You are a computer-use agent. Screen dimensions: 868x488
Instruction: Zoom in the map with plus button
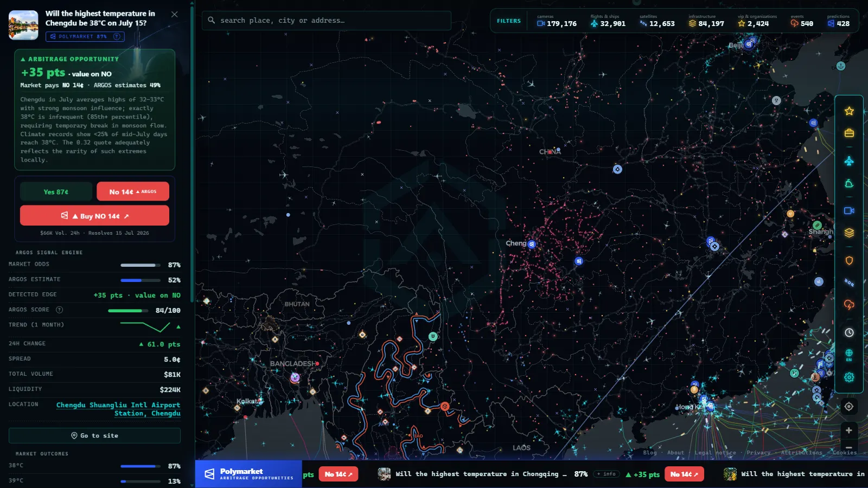coord(849,431)
